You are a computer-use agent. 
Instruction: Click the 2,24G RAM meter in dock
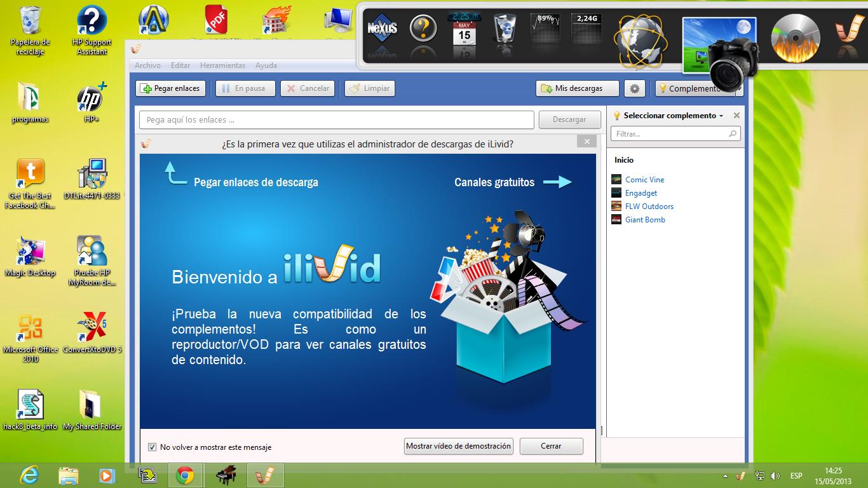587,29
